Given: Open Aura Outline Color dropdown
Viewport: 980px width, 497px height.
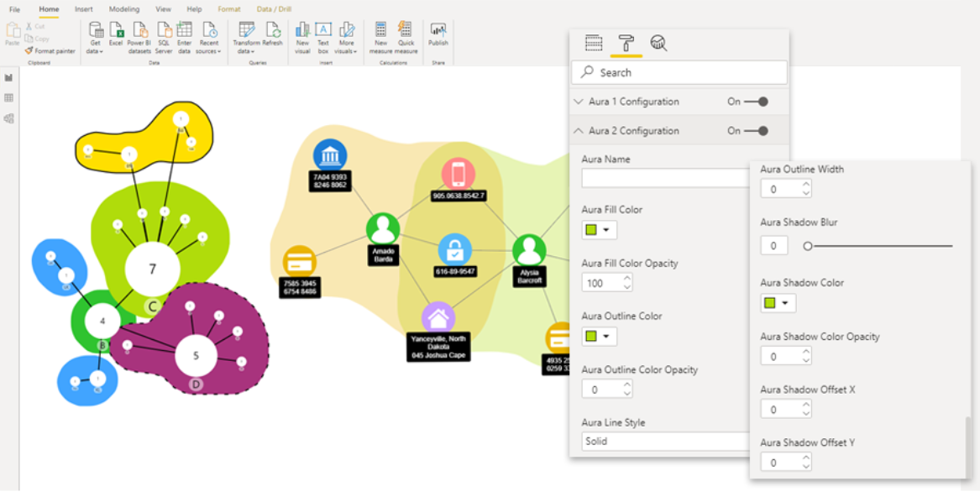Looking at the screenshot, I should coord(600,337).
